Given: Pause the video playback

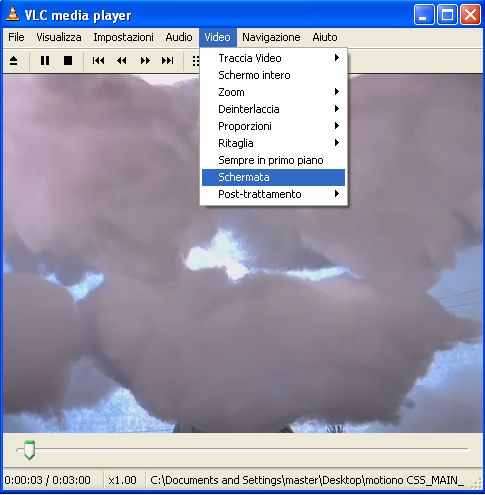Looking at the screenshot, I should point(45,61).
